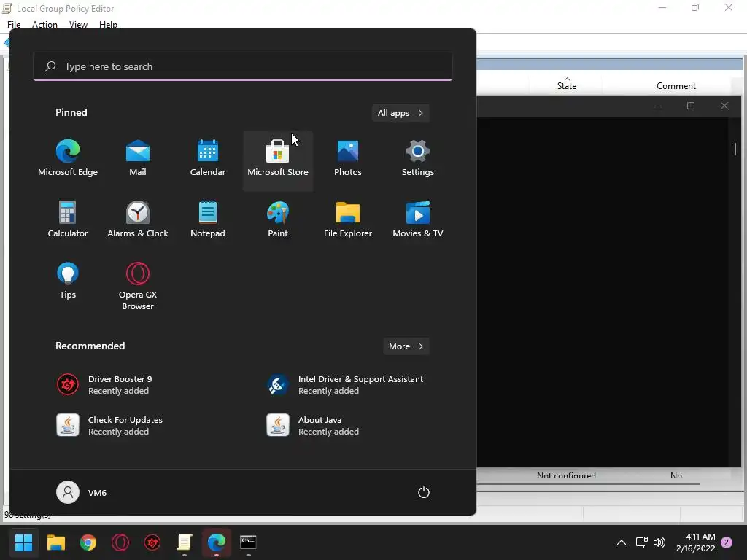Click the Windows Start button on taskbar
Screen dimensions: 747x560
pos(23,542)
